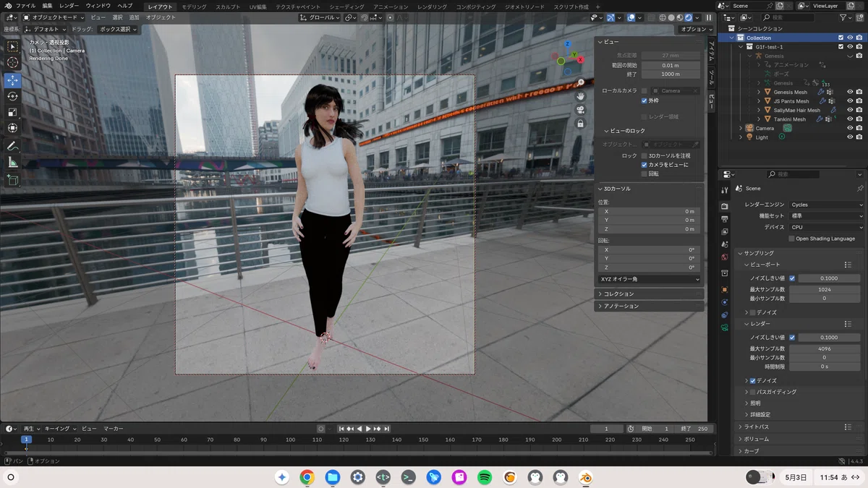Open Spotify from the shelf
This screenshot has width=868, height=488.
point(485,477)
